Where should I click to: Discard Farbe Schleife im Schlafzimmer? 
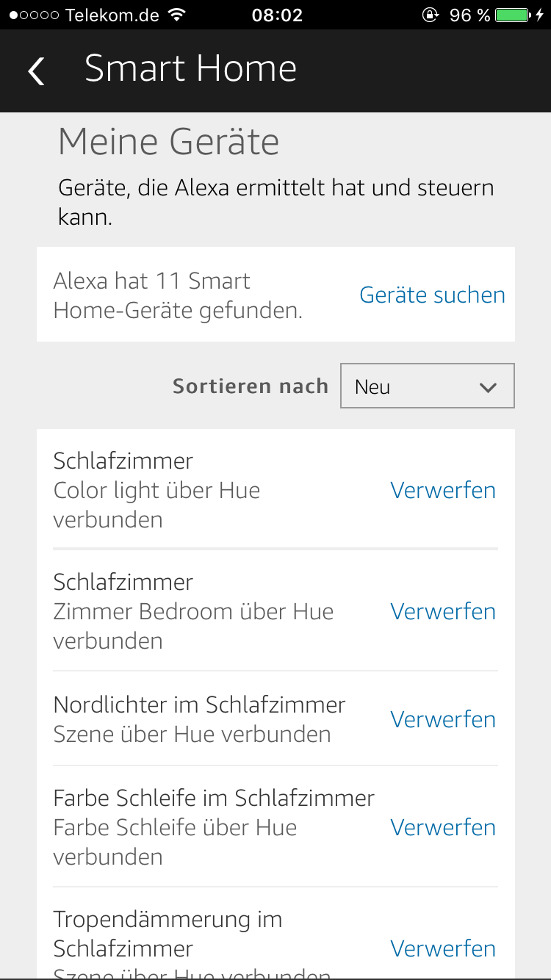443,827
